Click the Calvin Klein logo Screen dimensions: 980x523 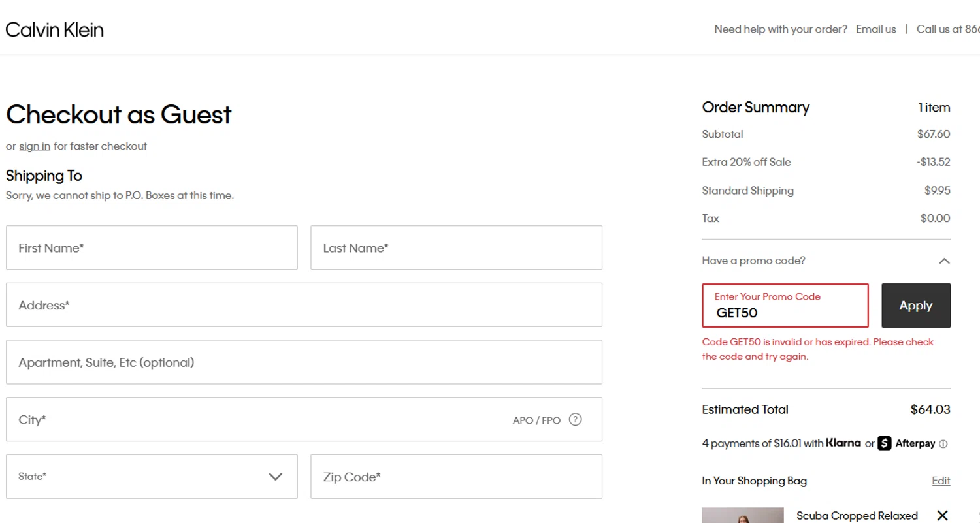click(x=55, y=29)
